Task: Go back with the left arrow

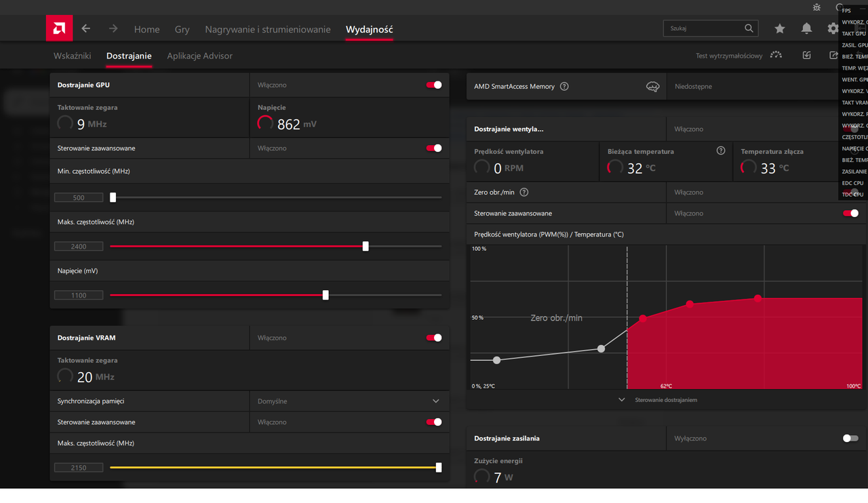Action: pyautogui.click(x=85, y=28)
